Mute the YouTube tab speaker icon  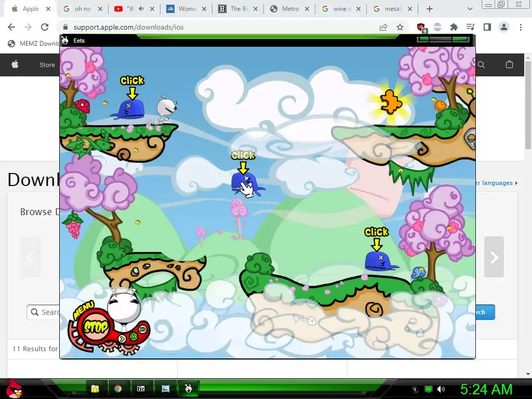(x=141, y=9)
